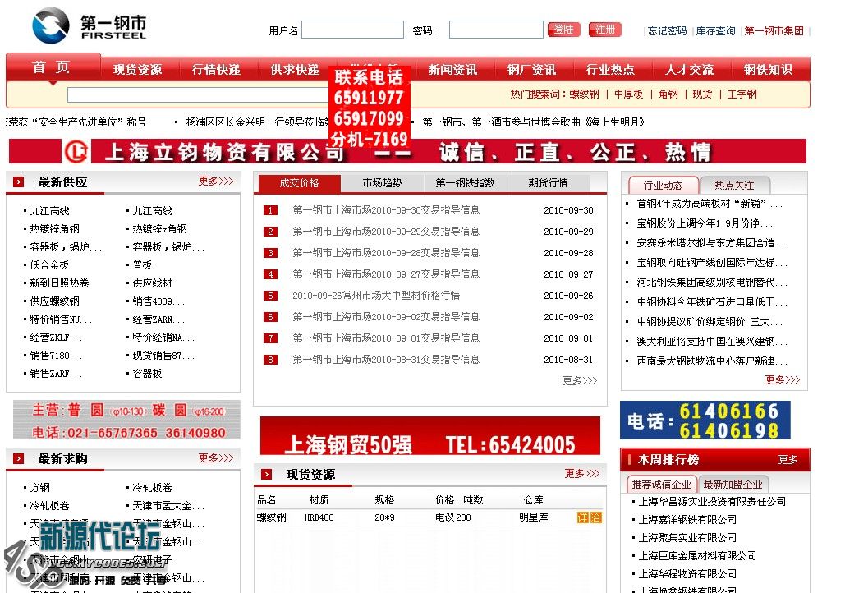Click 更多>>> in 最新供应 panel
This screenshot has height=593, width=868.
(x=216, y=181)
